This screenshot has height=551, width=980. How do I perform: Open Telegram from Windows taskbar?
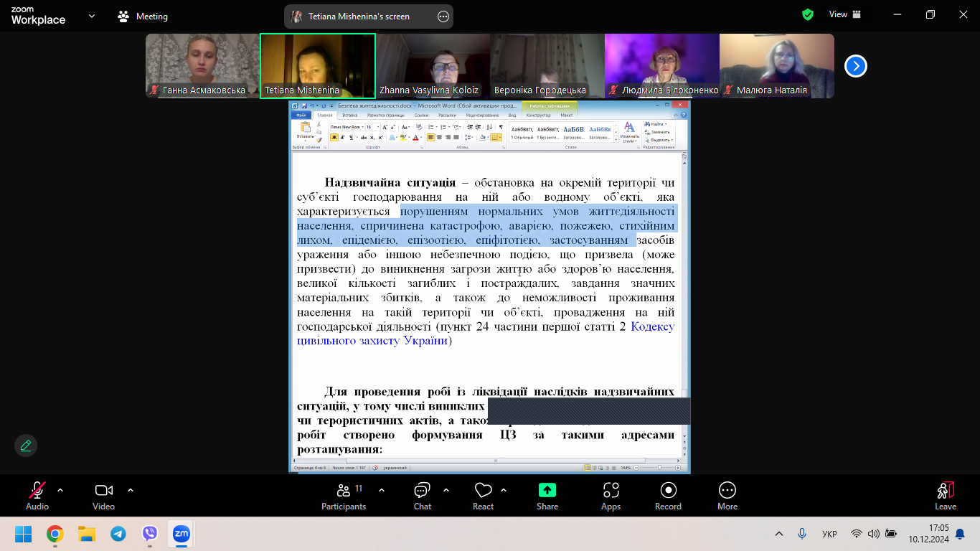(x=118, y=534)
